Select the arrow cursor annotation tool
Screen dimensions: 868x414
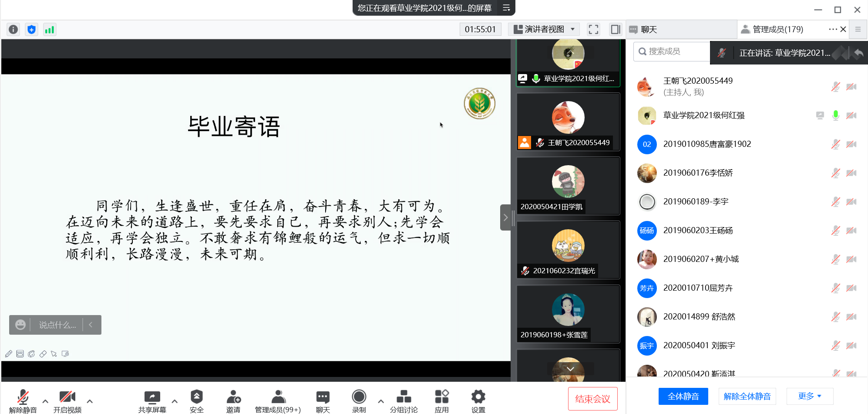[54, 353]
